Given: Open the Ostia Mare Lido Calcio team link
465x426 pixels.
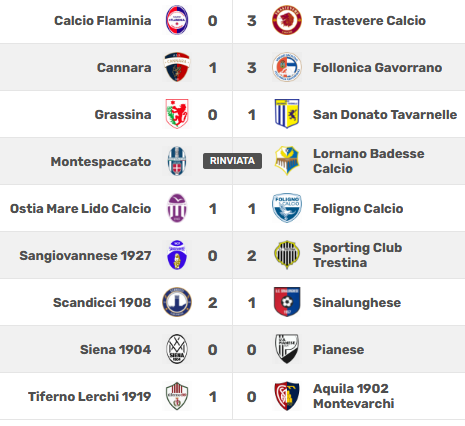Looking at the screenshot, I should 81,209.
